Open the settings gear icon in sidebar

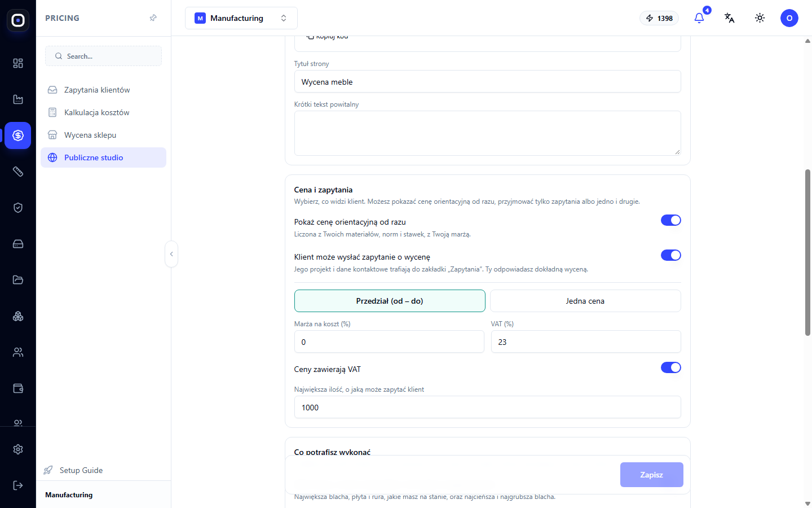(18, 449)
